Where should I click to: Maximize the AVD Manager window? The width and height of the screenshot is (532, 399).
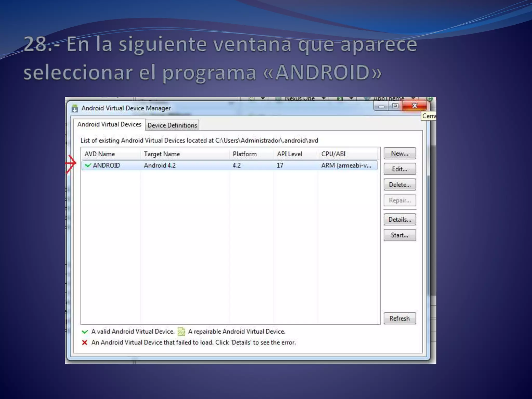(x=395, y=106)
